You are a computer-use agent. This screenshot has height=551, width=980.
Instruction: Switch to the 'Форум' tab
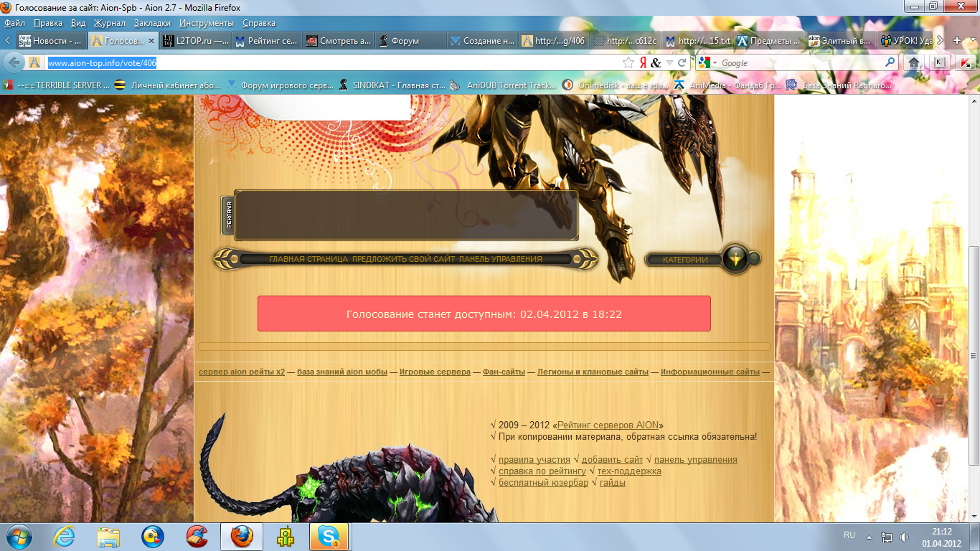tap(409, 41)
